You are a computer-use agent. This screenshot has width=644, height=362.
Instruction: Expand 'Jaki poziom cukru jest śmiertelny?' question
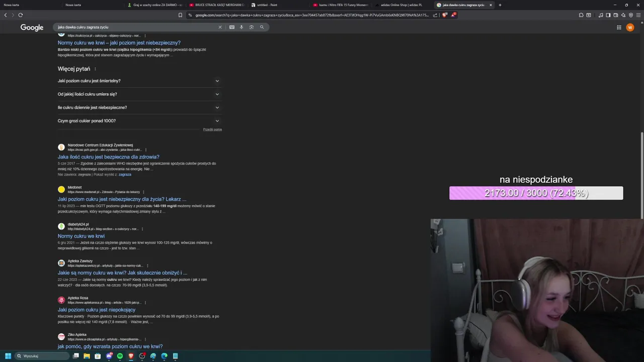click(x=139, y=81)
